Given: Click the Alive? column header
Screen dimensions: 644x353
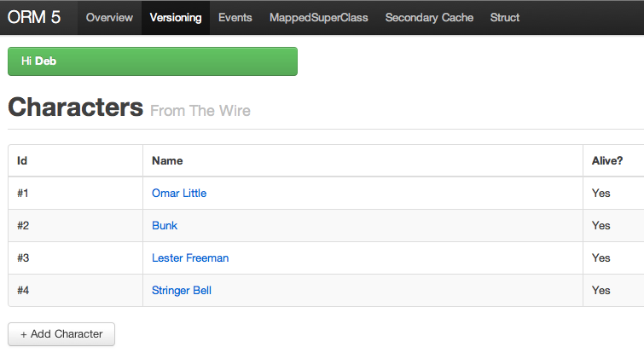Looking at the screenshot, I should point(607,160).
